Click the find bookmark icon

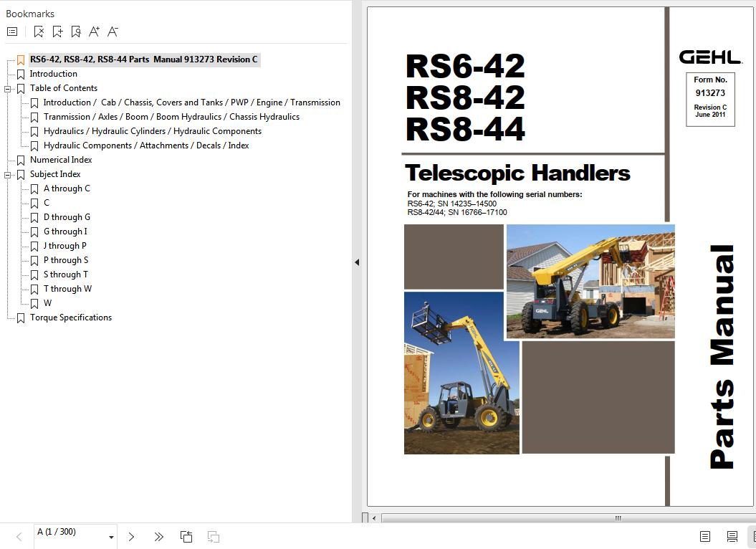click(76, 32)
